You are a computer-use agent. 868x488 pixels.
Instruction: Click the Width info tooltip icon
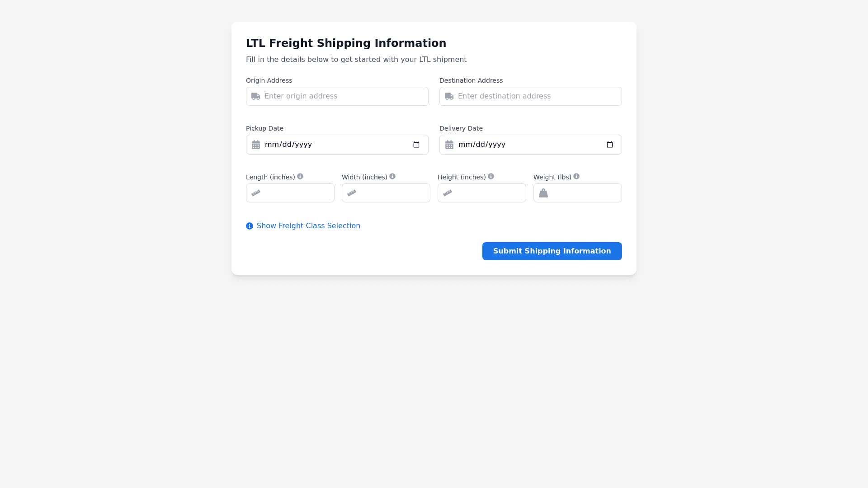pos(392,177)
